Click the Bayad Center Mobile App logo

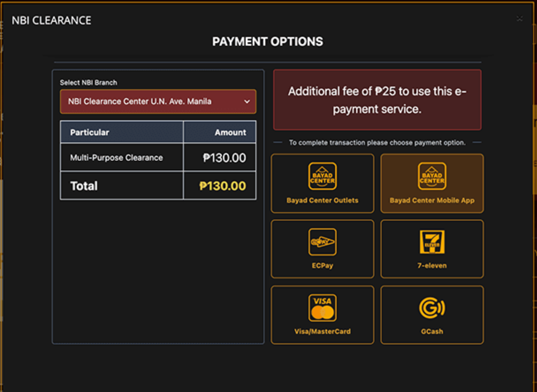pos(432,176)
